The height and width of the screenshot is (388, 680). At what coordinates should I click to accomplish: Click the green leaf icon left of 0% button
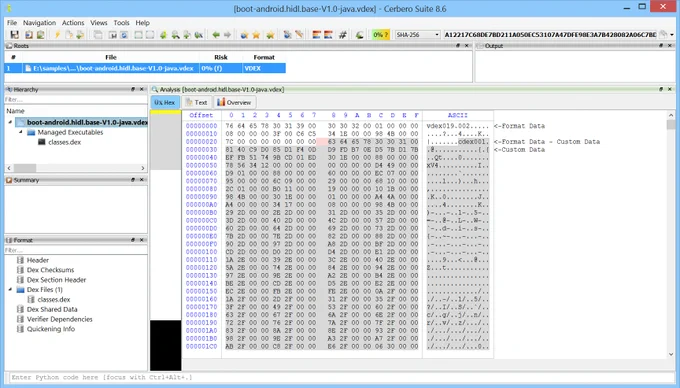click(360, 35)
